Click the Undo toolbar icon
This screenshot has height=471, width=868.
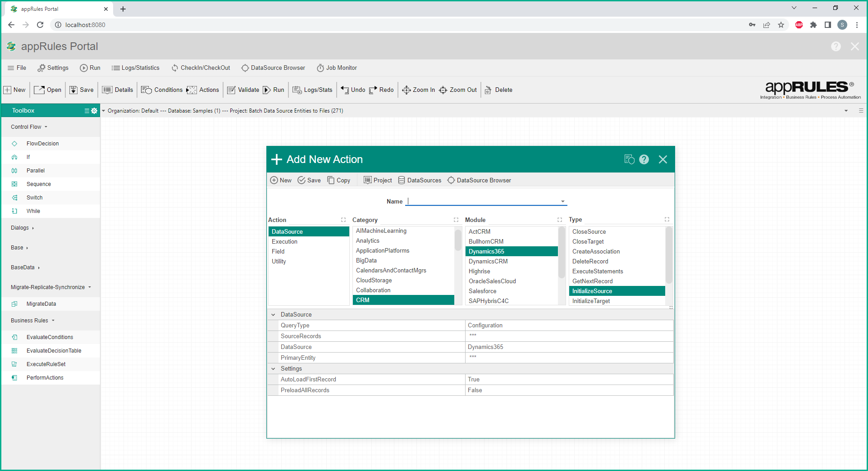[x=345, y=90]
